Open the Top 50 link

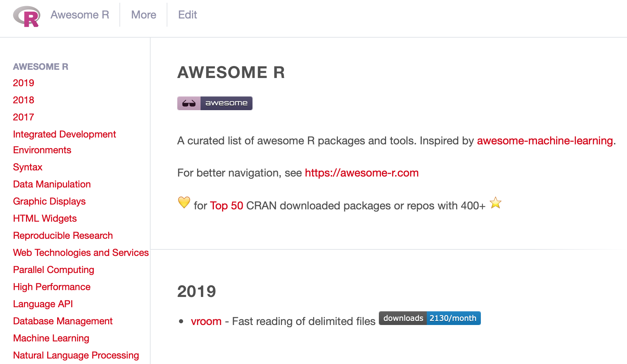(x=227, y=206)
